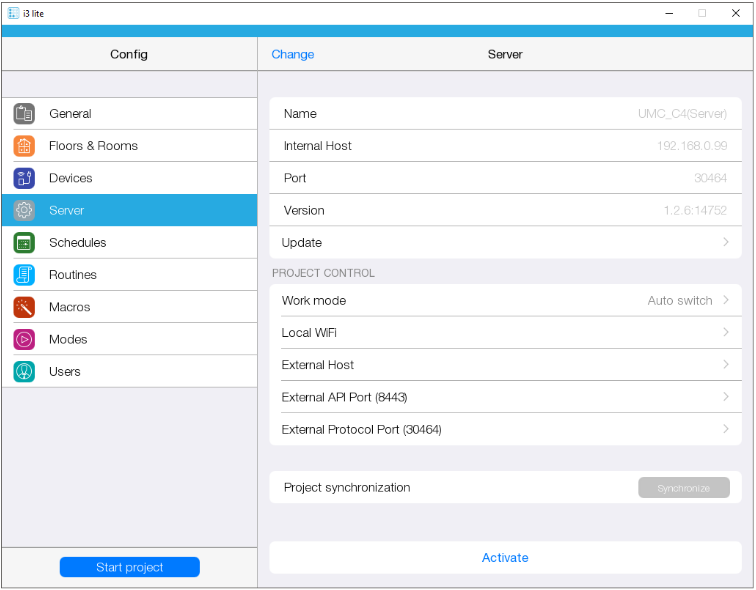Click the Activate button

[505, 558]
